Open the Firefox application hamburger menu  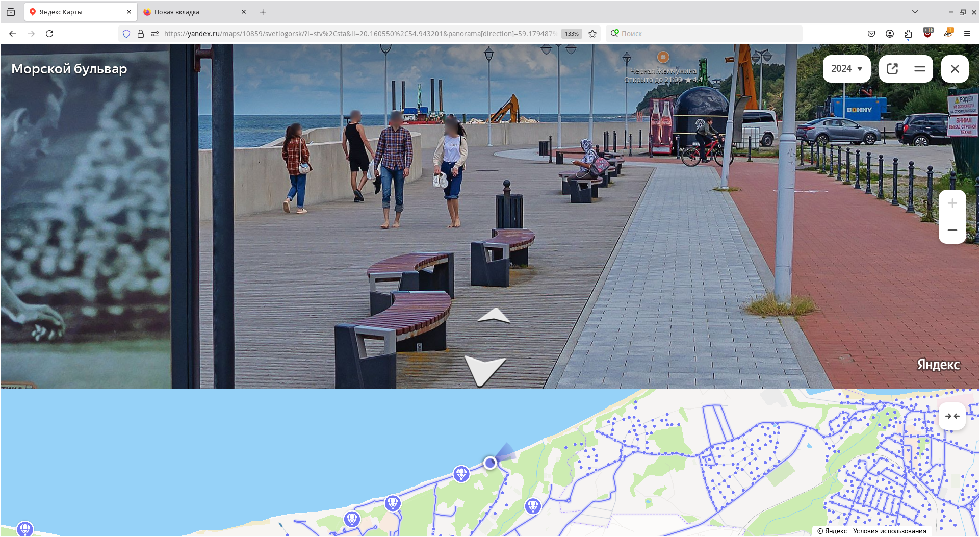967,34
